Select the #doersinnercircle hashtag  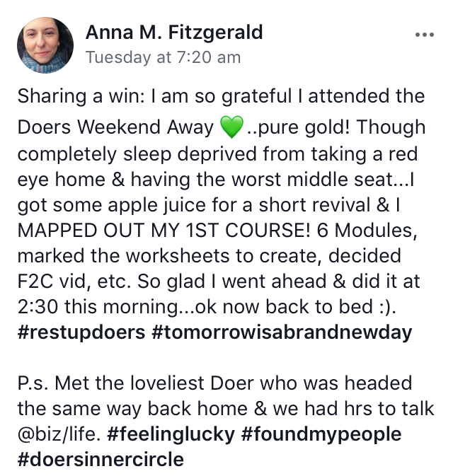point(100,459)
